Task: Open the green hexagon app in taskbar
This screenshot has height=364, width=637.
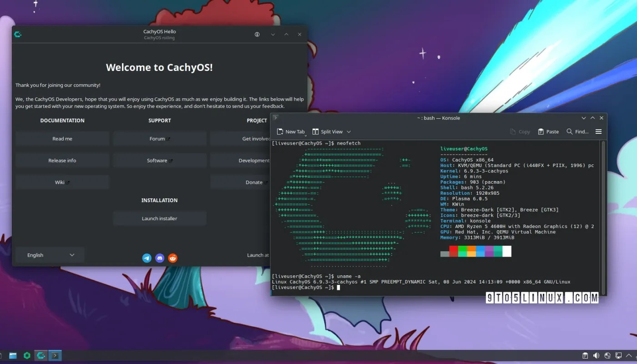Action: 27,355
